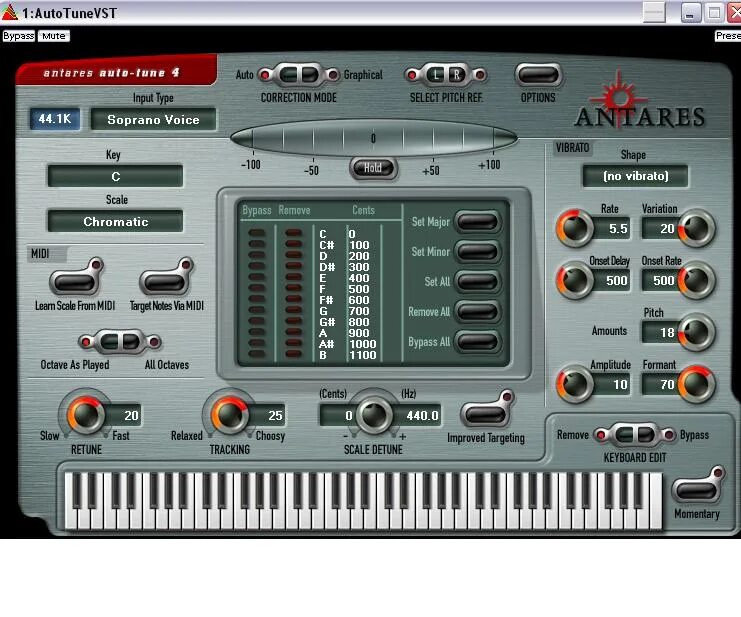Click the pitch change meter display
Viewport: 741px width, 617px height.
(x=373, y=138)
